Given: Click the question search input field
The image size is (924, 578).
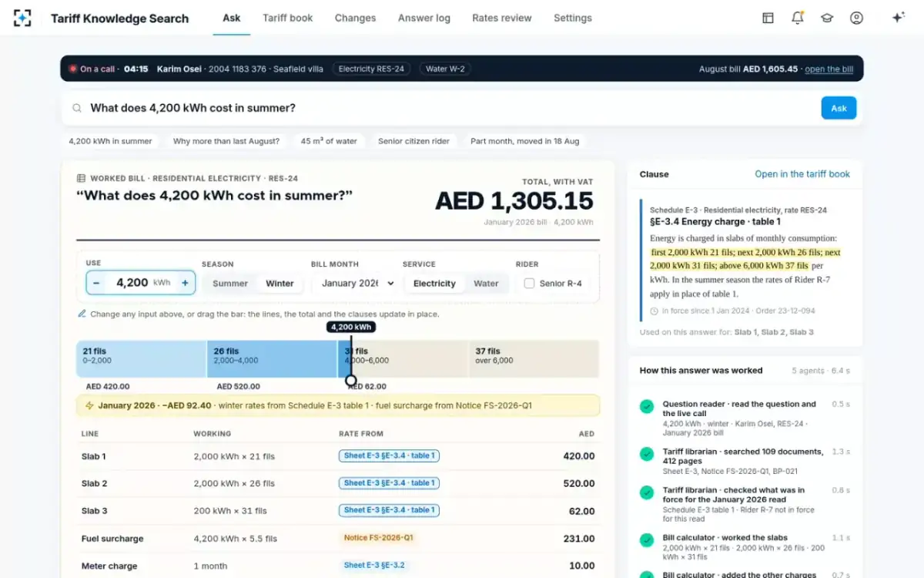Looking at the screenshot, I should (x=450, y=108).
